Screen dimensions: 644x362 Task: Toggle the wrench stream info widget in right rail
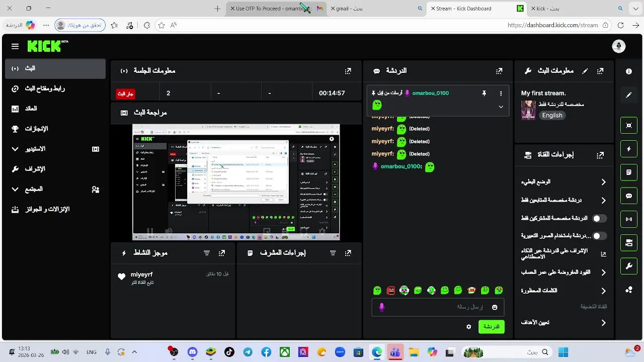(x=629, y=266)
